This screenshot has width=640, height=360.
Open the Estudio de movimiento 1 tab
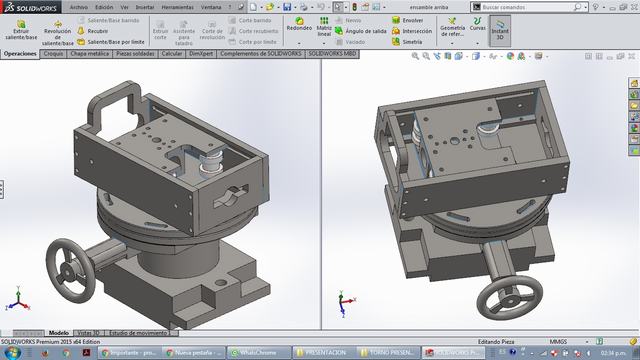tap(138, 333)
